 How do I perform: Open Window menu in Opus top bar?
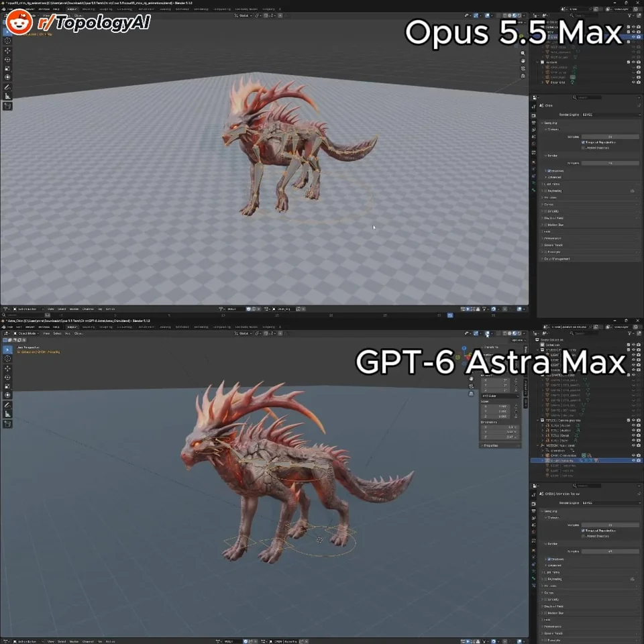tap(44, 9)
